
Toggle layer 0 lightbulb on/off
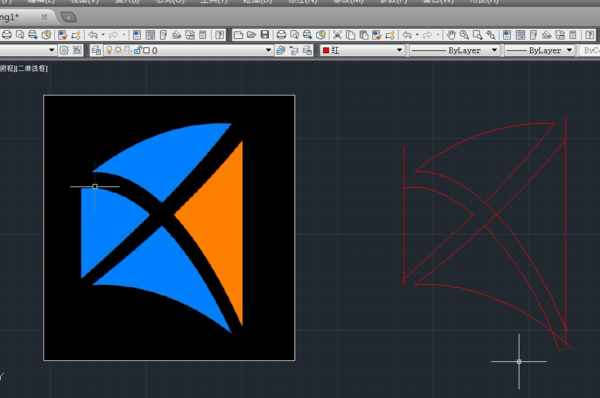(109, 50)
